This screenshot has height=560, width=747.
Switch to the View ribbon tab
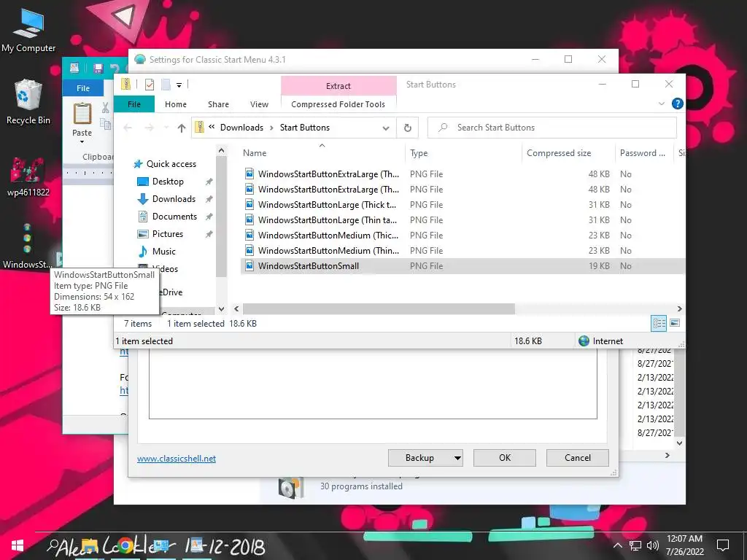[259, 104]
